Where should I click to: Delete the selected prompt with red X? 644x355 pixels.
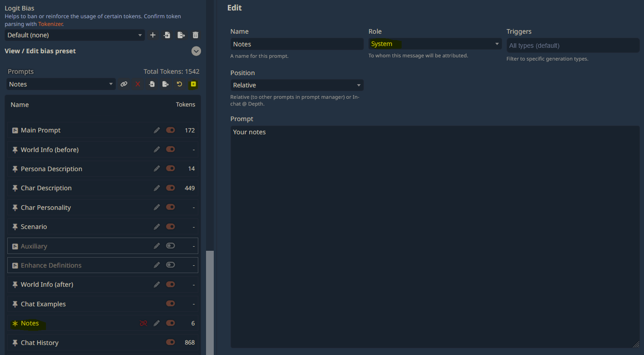pos(138,84)
